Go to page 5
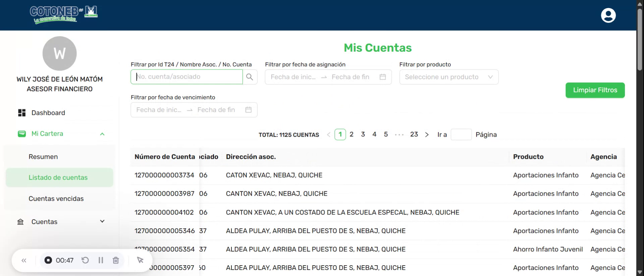 coord(386,135)
